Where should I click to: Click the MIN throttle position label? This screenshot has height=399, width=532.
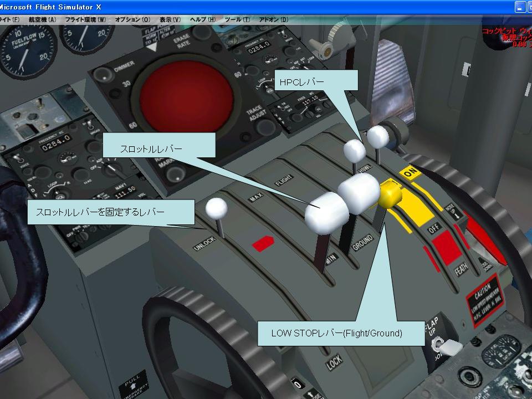coord(331,259)
